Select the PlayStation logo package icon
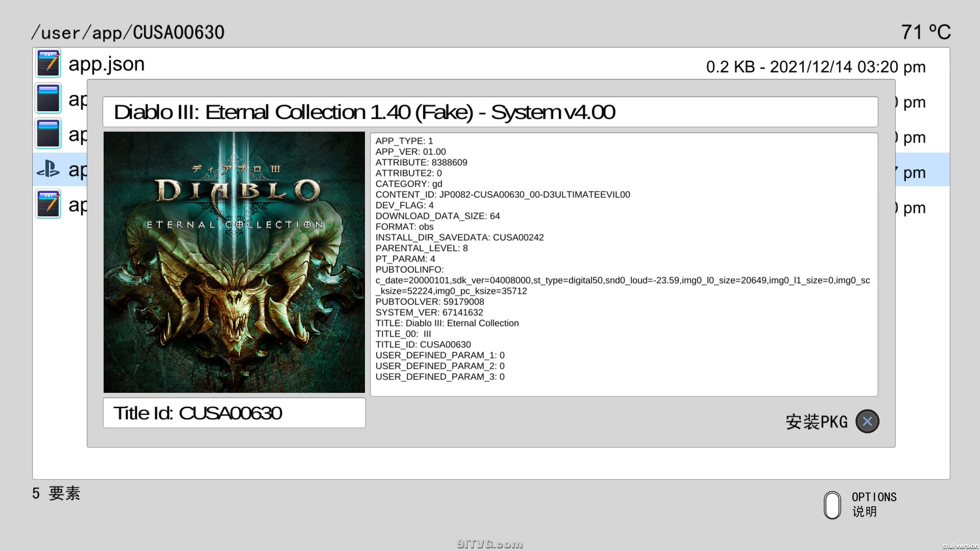Image resolution: width=980 pixels, height=551 pixels. [48, 169]
